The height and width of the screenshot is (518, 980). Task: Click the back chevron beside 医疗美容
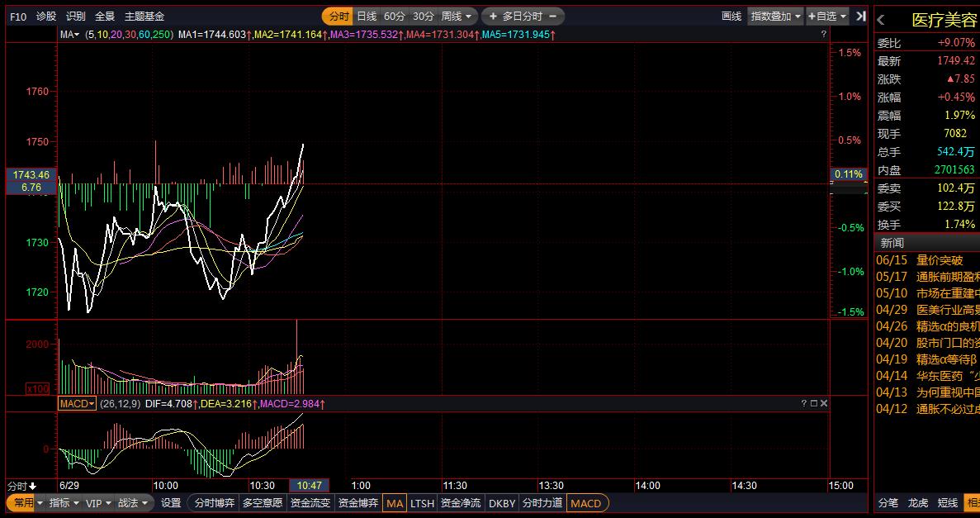tap(882, 21)
